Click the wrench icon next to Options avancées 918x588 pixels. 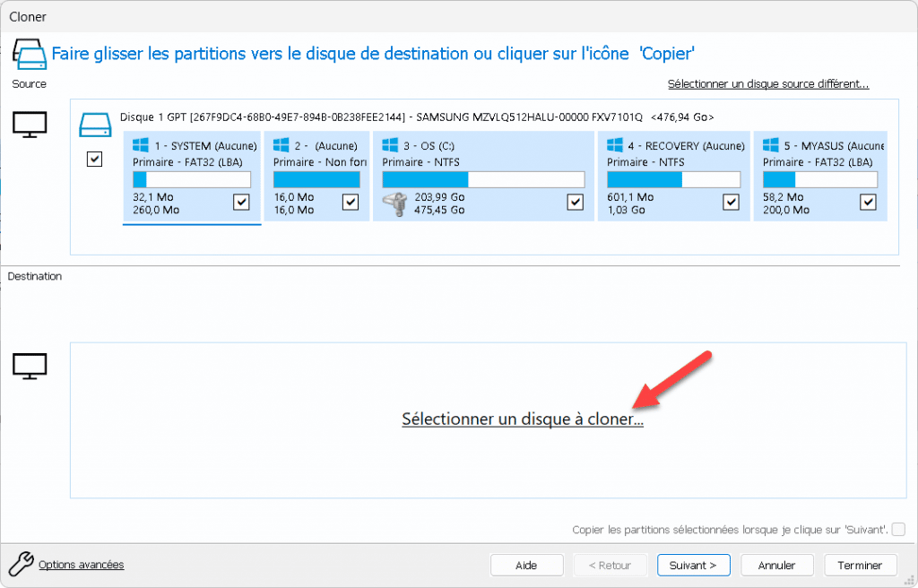click(x=20, y=565)
